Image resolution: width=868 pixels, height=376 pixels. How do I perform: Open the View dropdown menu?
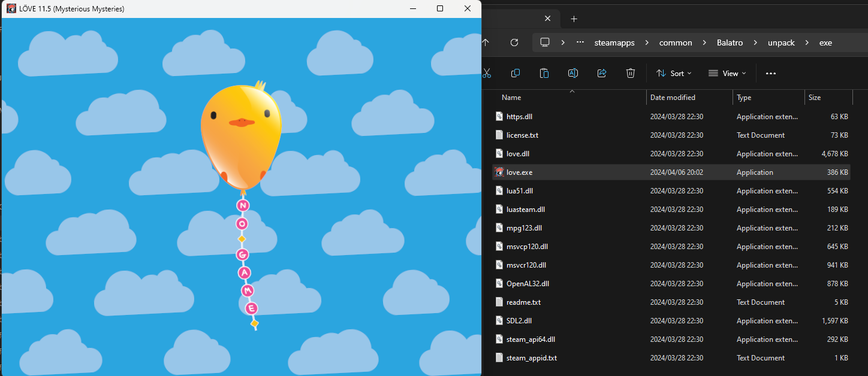pos(727,73)
